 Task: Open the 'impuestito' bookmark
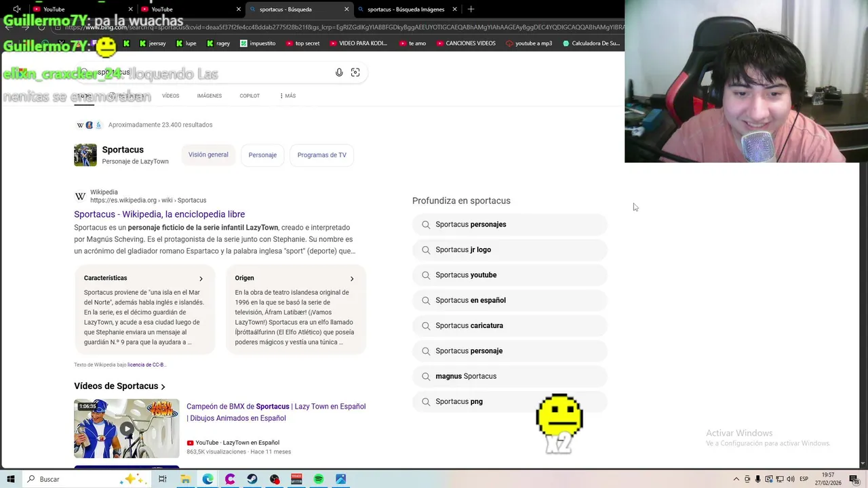coord(258,43)
